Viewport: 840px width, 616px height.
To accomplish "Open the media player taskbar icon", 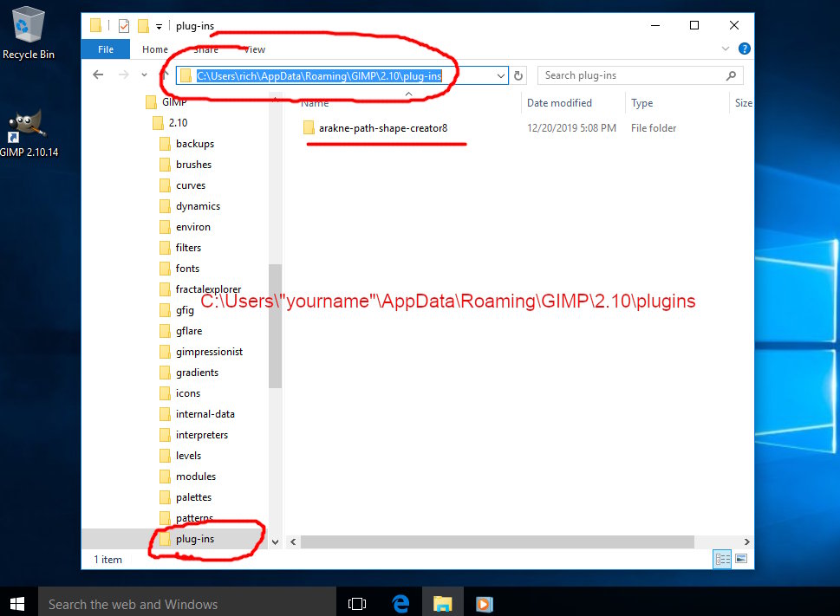I will pyautogui.click(x=485, y=604).
